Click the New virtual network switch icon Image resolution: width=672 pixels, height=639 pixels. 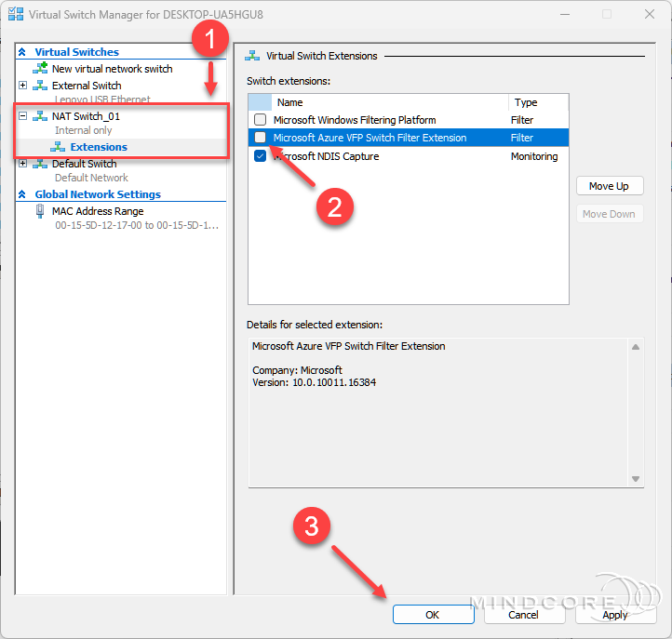(40, 68)
